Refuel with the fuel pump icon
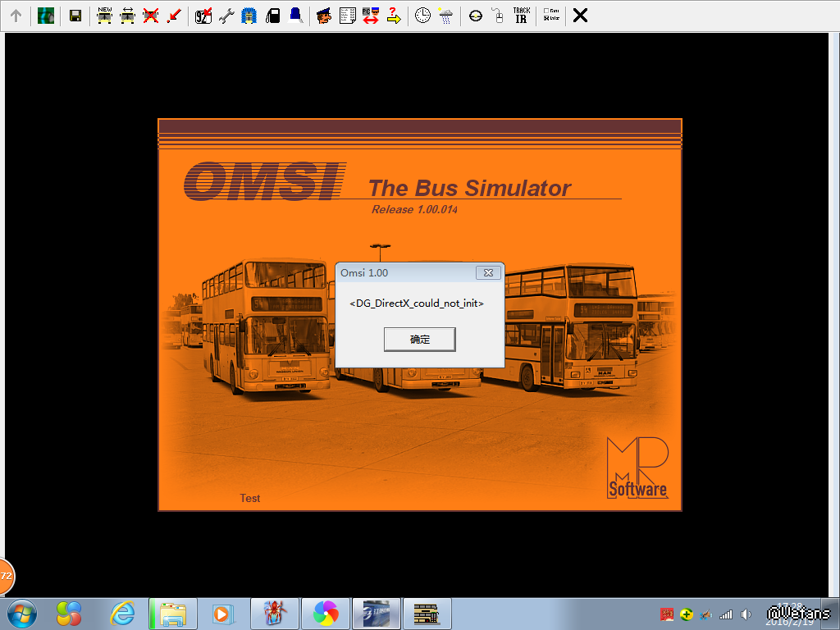 [x=272, y=16]
